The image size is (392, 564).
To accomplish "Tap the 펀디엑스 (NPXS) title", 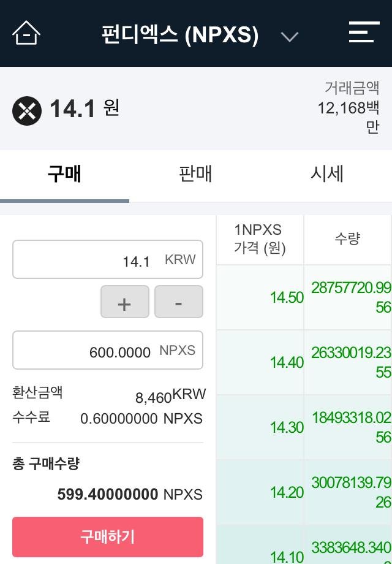I will [180, 35].
